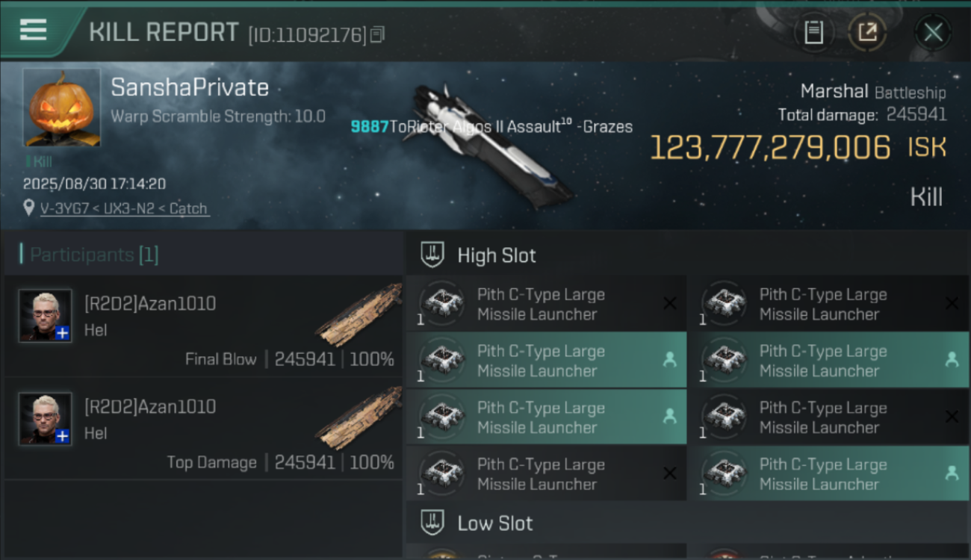Click person icon on second-row left launcher

click(x=670, y=360)
